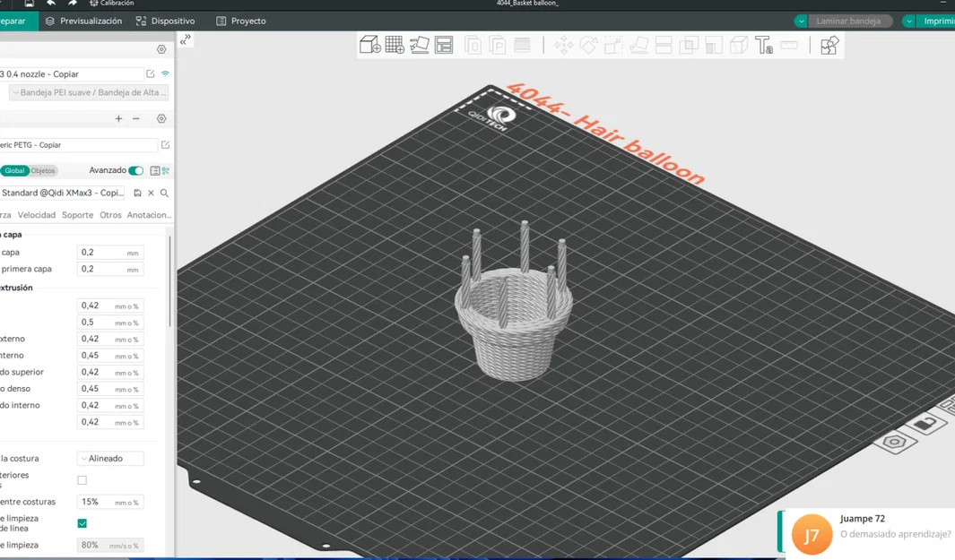
Task: Select the Move tool icon
Action: point(563,45)
